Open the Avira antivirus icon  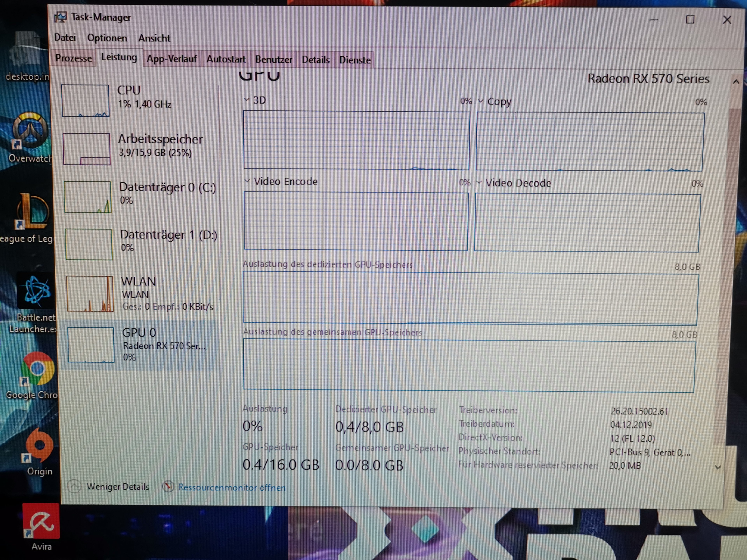coord(41,521)
